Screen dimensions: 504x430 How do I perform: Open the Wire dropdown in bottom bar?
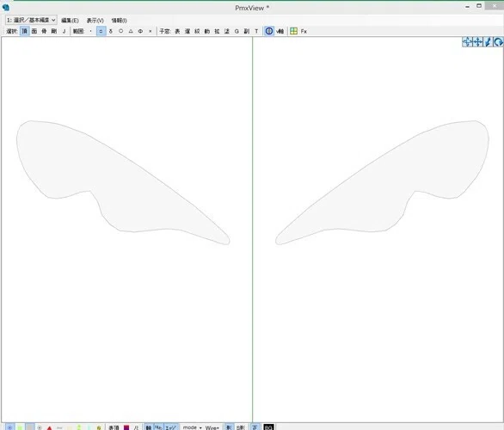tap(212, 427)
